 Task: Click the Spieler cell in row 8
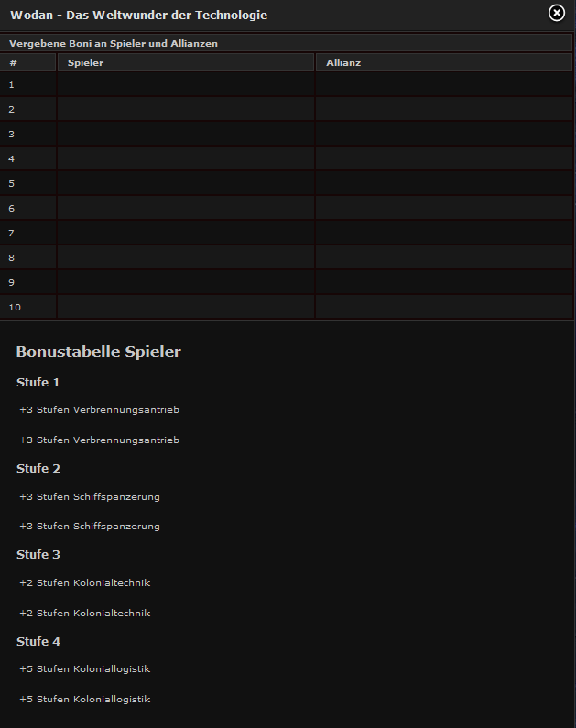(x=186, y=257)
